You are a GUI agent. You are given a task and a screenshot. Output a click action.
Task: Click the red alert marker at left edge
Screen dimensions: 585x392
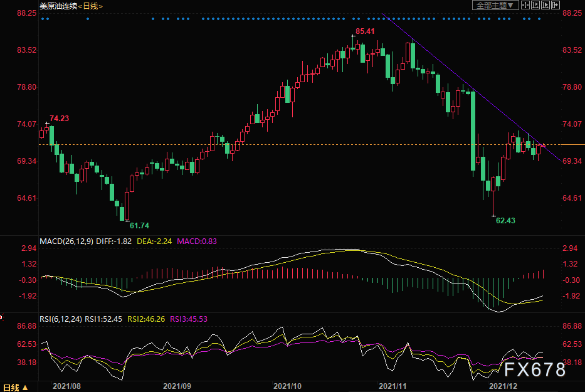point(2,317)
